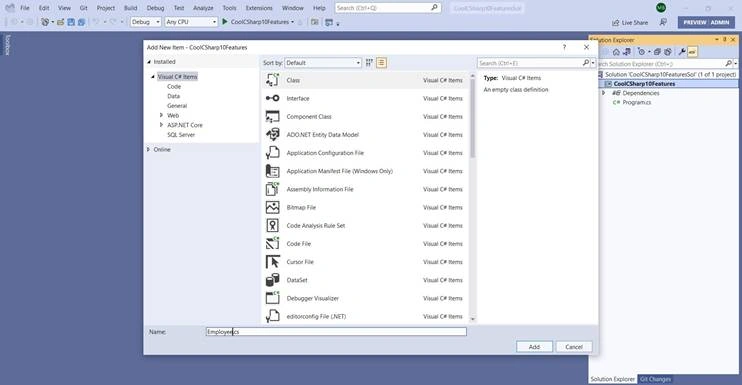Expand the ASP.NET Core category arrow
This screenshot has width=742, height=385.
tap(161, 125)
